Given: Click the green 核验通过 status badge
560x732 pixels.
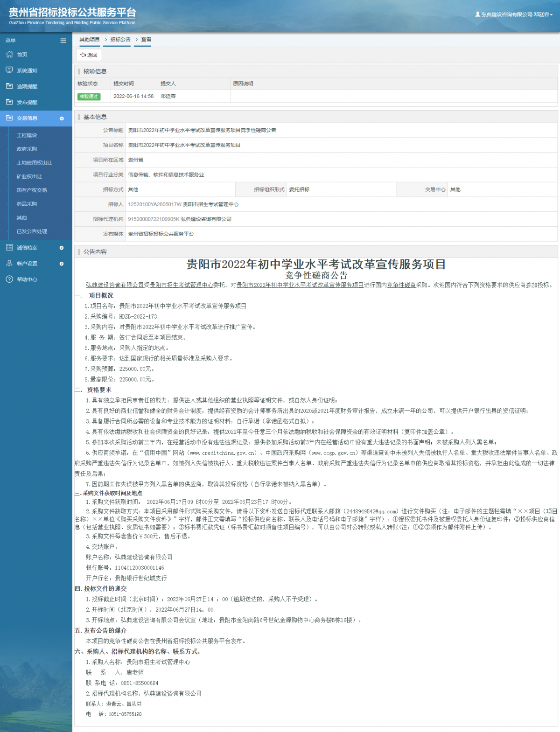Looking at the screenshot, I should point(89,97).
